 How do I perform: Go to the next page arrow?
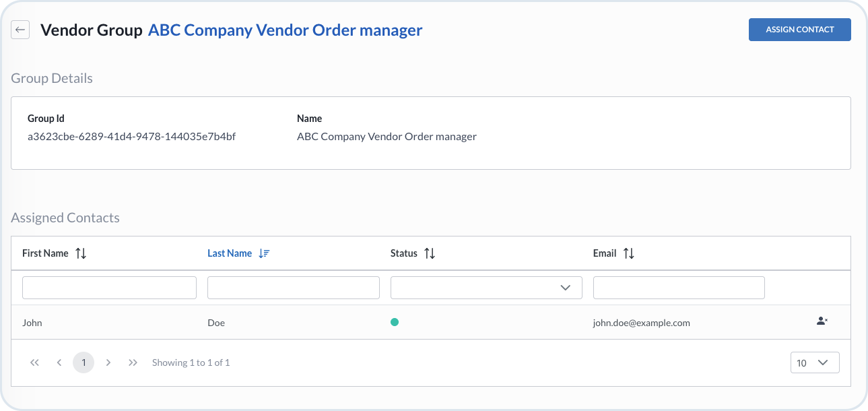108,362
